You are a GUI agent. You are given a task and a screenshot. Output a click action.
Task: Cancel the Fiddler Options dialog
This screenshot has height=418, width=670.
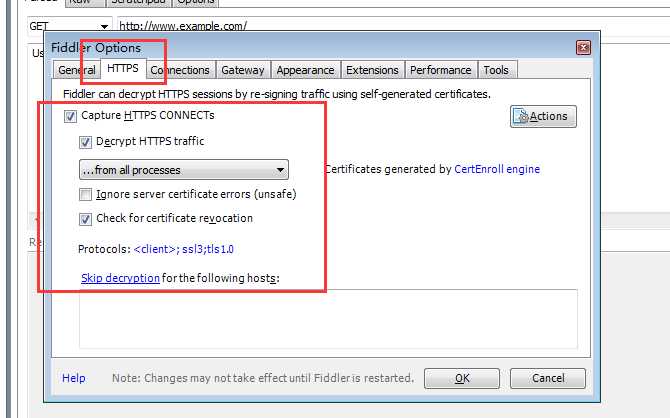click(x=548, y=378)
